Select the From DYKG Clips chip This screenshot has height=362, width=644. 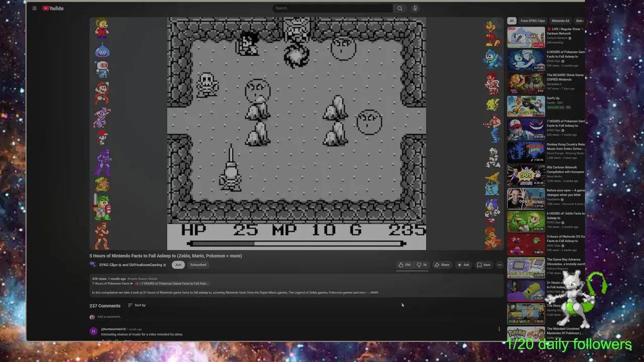(x=533, y=21)
